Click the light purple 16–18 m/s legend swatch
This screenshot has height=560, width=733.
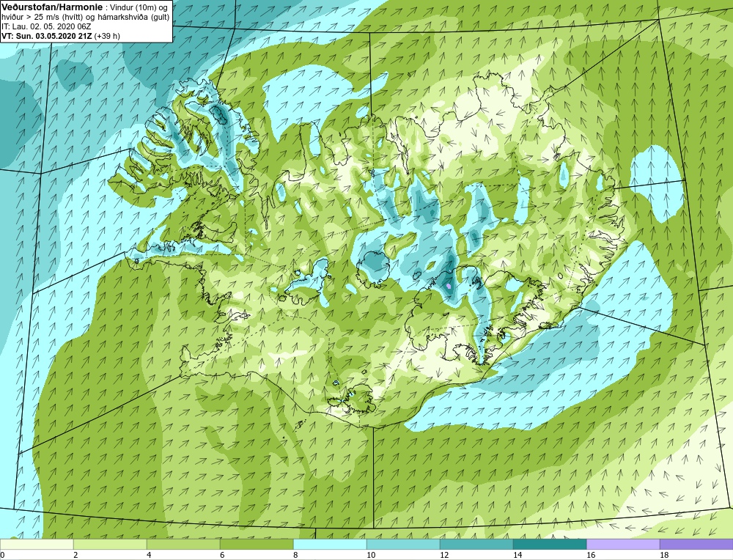coord(623,545)
